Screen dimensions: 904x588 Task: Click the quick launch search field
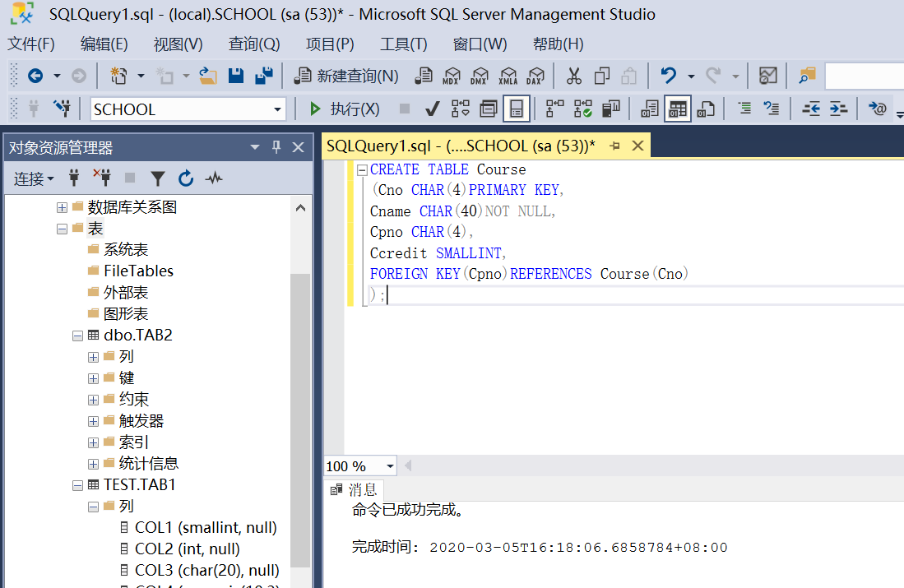tap(865, 76)
